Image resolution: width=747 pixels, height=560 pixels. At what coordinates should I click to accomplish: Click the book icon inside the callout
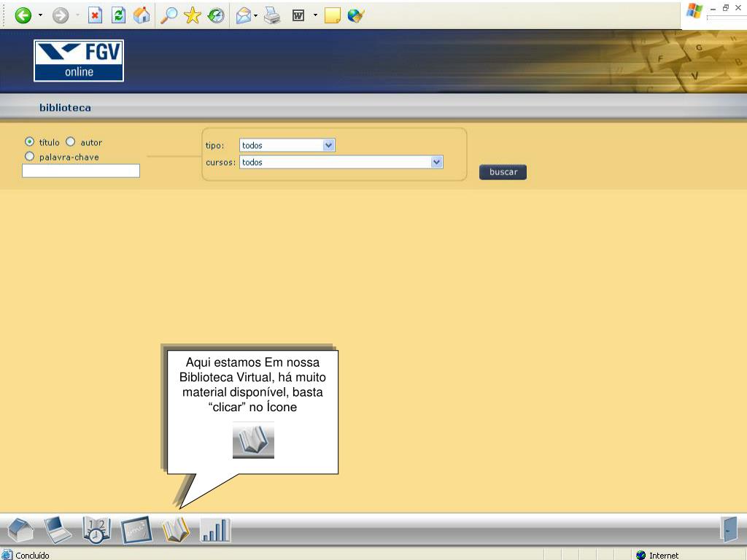253,440
